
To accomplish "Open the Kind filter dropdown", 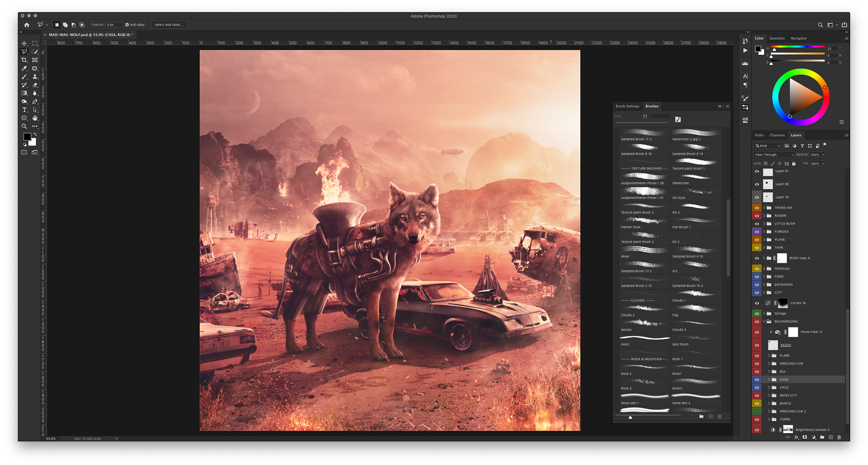I will (768, 146).
